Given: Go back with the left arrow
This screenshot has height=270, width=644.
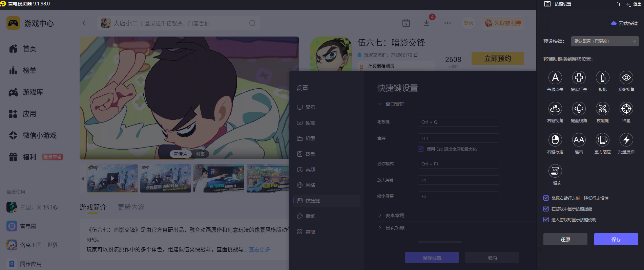Looking at the screenshot, I should pos(86,23).
